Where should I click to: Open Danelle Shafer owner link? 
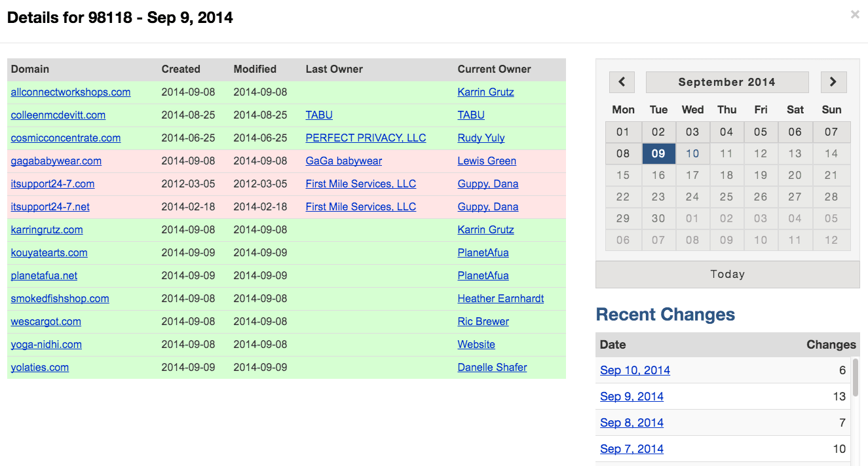pyautogui.click(x=493, y=367)
